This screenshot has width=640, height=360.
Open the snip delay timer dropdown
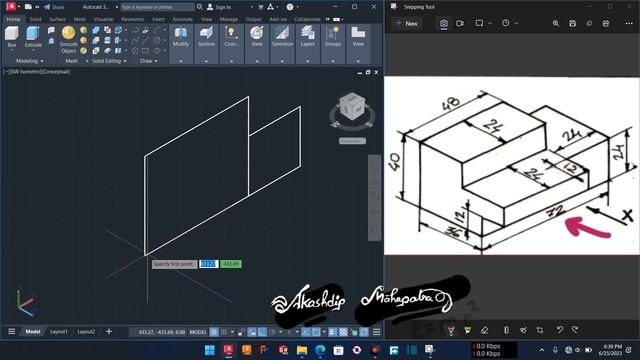(x=516, y=23)
